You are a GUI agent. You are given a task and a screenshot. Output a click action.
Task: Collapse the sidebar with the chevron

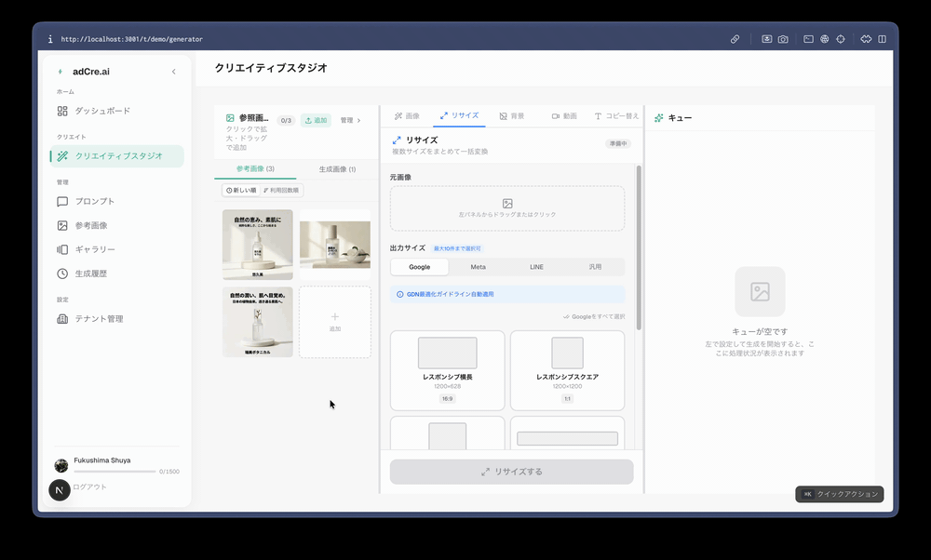(173, 71)
